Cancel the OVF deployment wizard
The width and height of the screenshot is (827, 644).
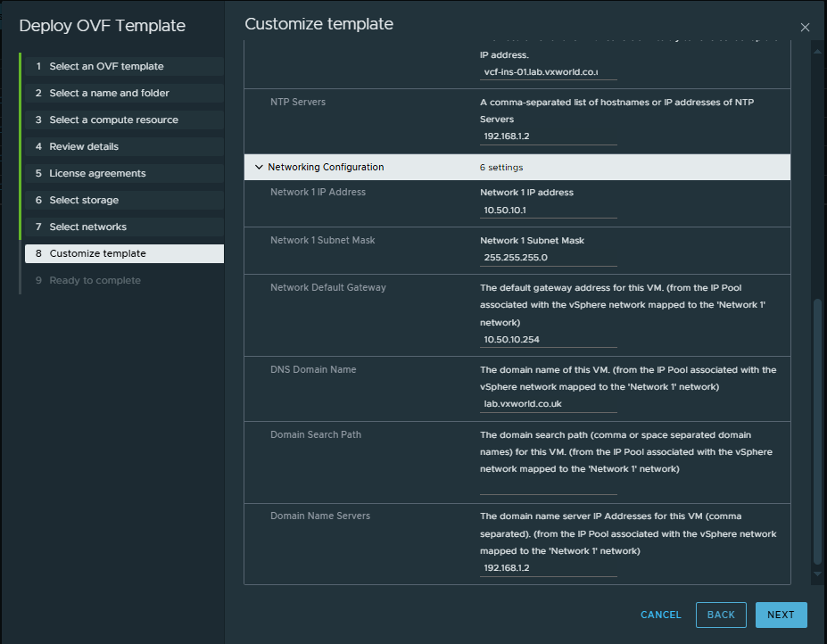pos(660,615)
